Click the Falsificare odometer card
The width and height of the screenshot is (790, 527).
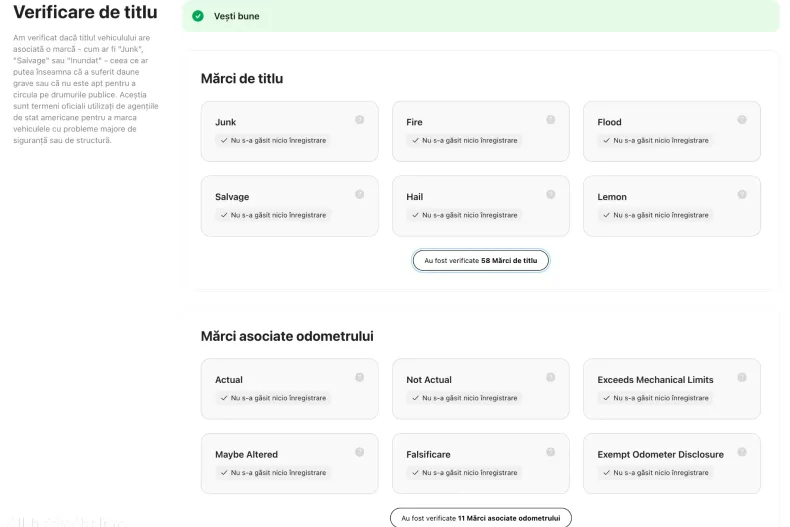point(480,463)
